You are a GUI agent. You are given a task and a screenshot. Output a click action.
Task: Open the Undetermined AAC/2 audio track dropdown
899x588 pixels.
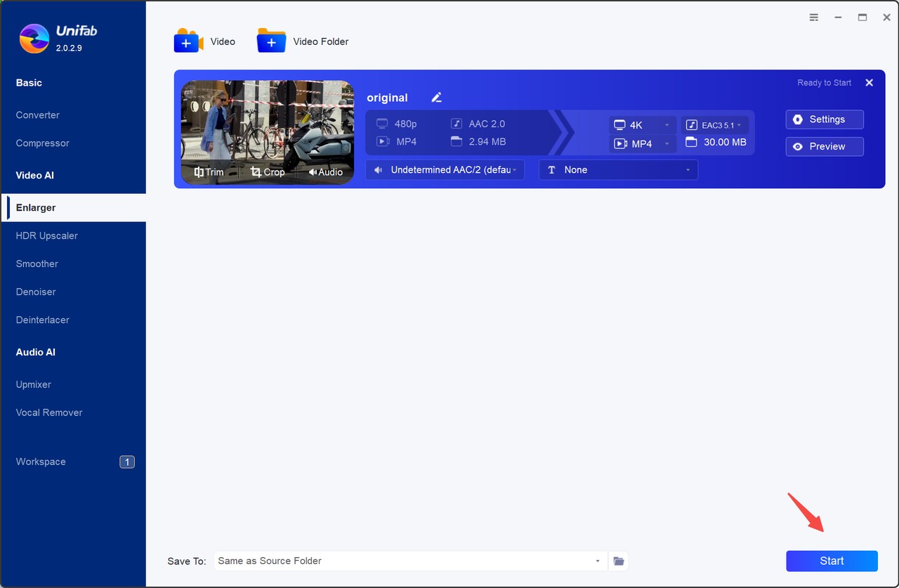pos(445,170)
